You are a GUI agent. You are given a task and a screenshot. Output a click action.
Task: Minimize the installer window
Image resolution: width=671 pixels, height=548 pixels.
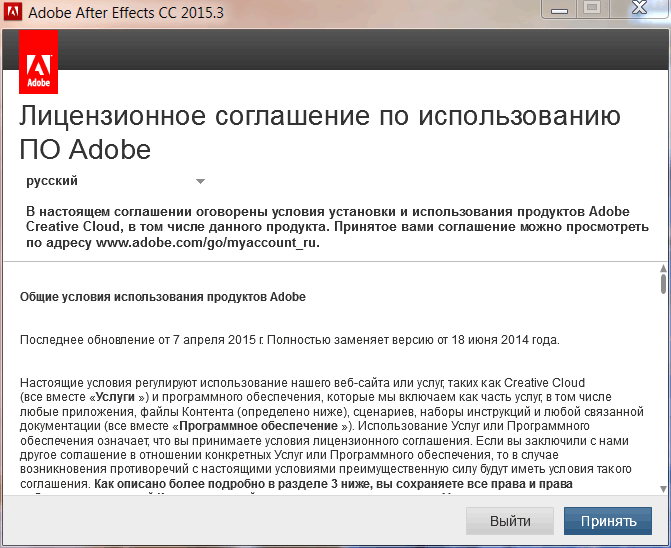coord(559,9)
